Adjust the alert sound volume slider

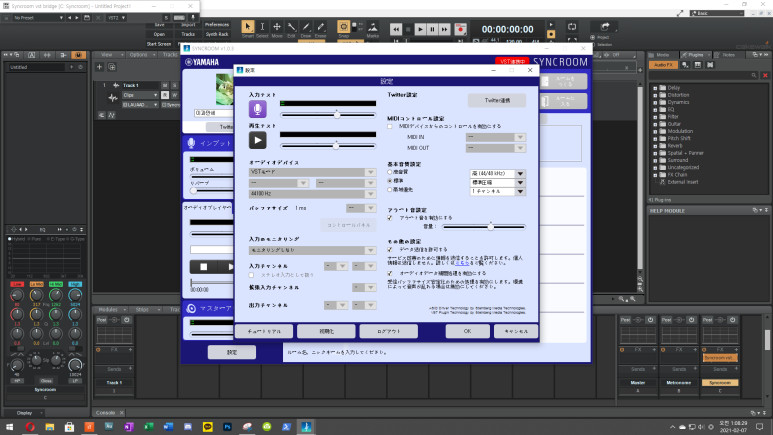[484, 227]
